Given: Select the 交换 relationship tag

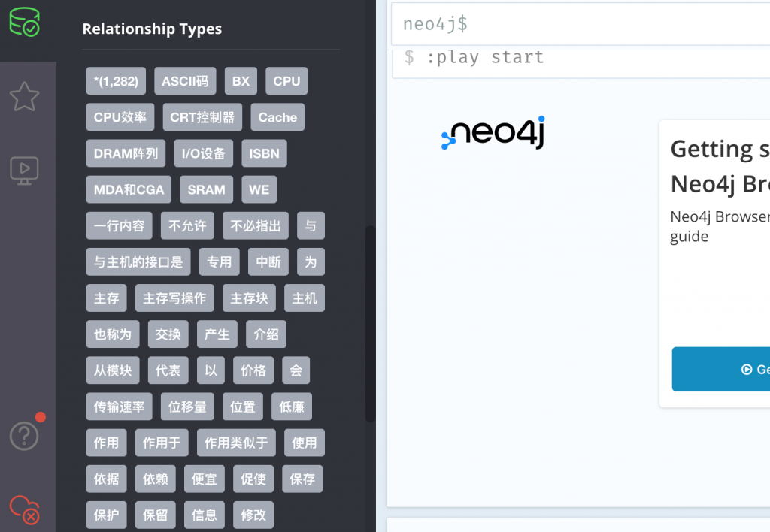Looking at the screenshot, I should tap(168, 334).
